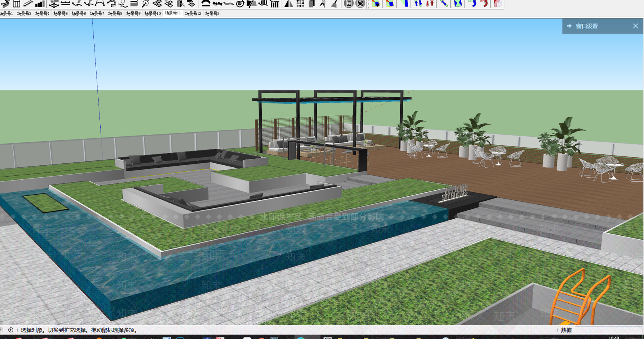
Task: Open scene tab 场景号8
Action: point(115,13)
